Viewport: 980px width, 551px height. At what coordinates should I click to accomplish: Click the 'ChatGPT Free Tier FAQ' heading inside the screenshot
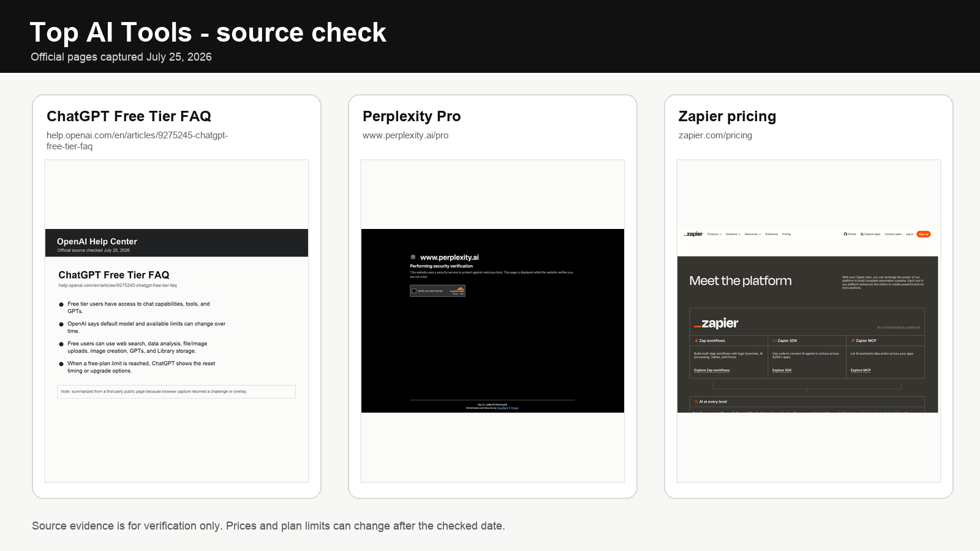point(114,275)
